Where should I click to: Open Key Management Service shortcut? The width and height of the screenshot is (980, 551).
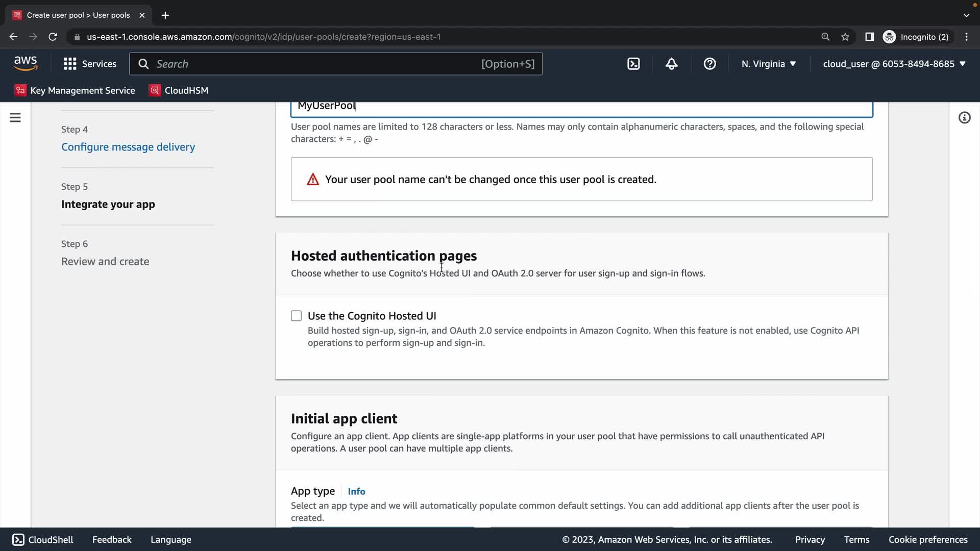(75, 90)
